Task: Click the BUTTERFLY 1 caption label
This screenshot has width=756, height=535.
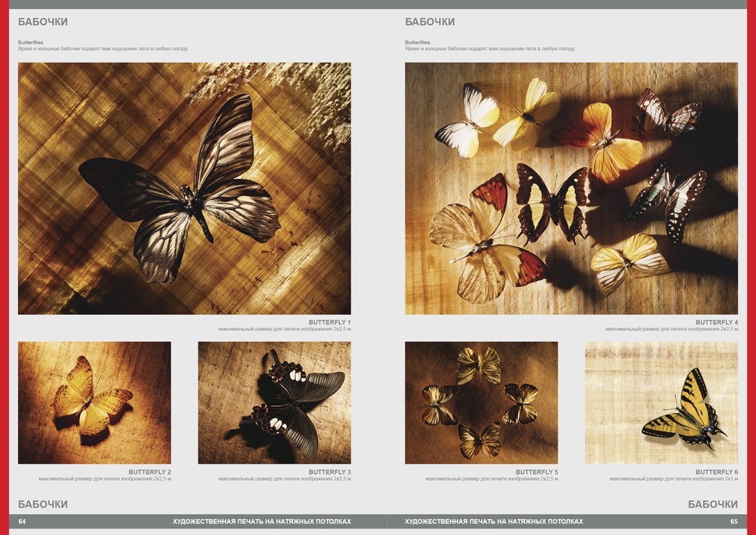Action: [329, 323]
